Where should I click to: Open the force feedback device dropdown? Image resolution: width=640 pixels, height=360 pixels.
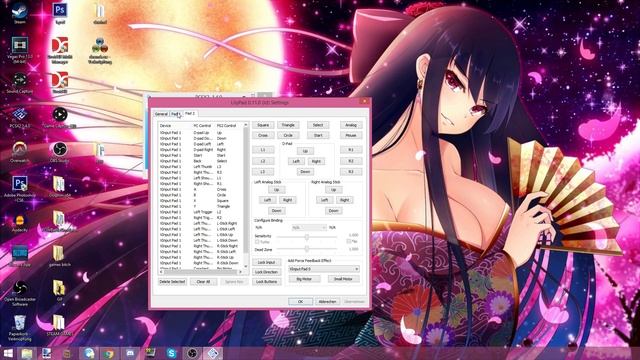324,269
